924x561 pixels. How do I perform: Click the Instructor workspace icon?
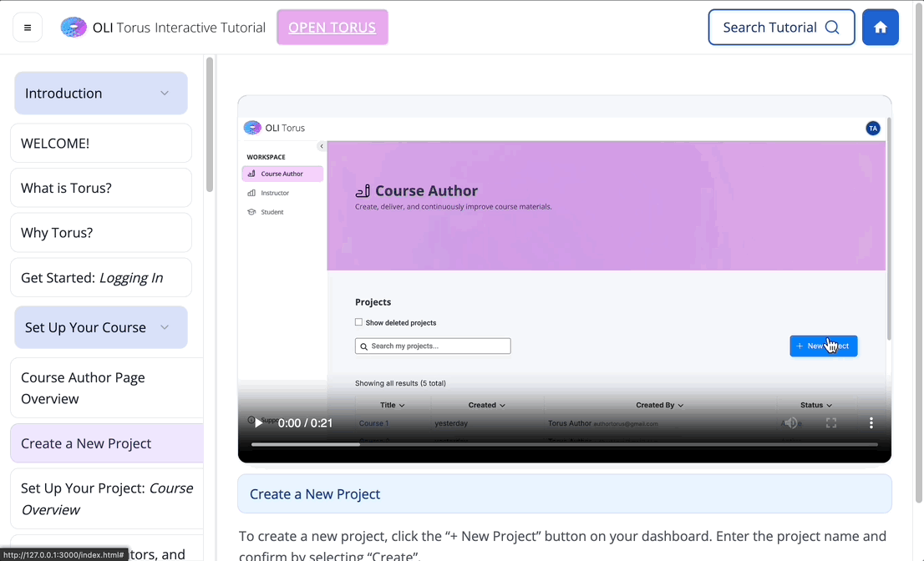coord(251,193)
